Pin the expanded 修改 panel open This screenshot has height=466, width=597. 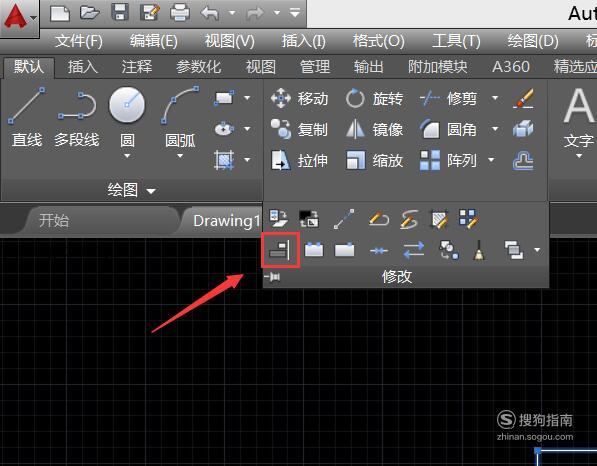click(272, 277)
